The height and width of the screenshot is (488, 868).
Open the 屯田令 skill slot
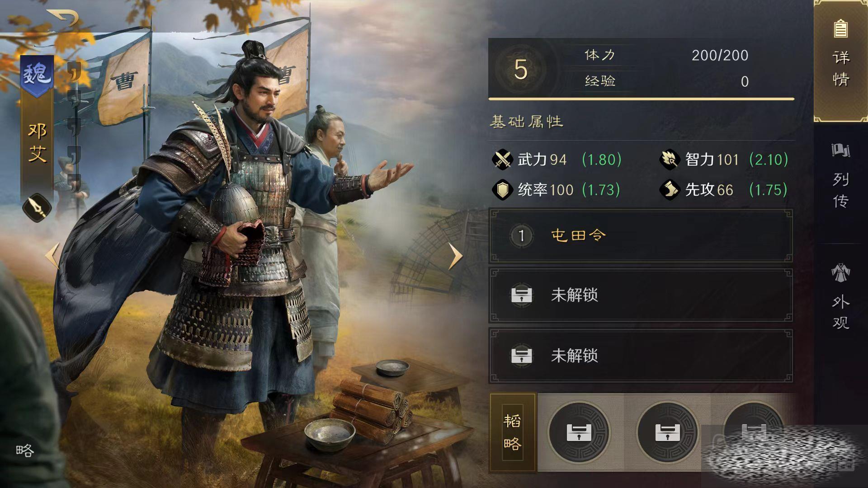click(640, 235)
